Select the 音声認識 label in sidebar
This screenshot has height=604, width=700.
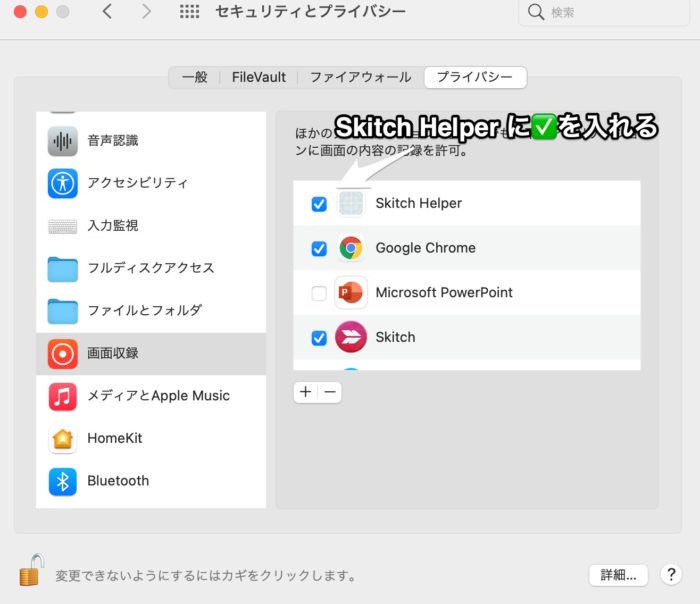point(113,141)
